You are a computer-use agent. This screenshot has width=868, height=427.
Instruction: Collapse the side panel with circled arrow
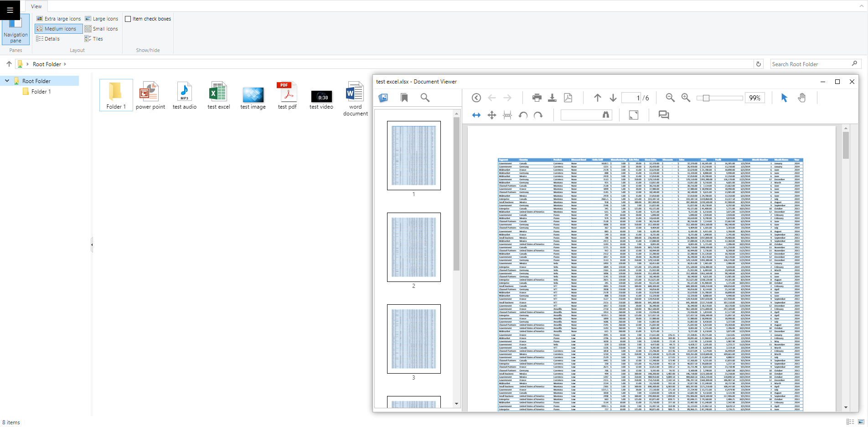tap(476, 98)
